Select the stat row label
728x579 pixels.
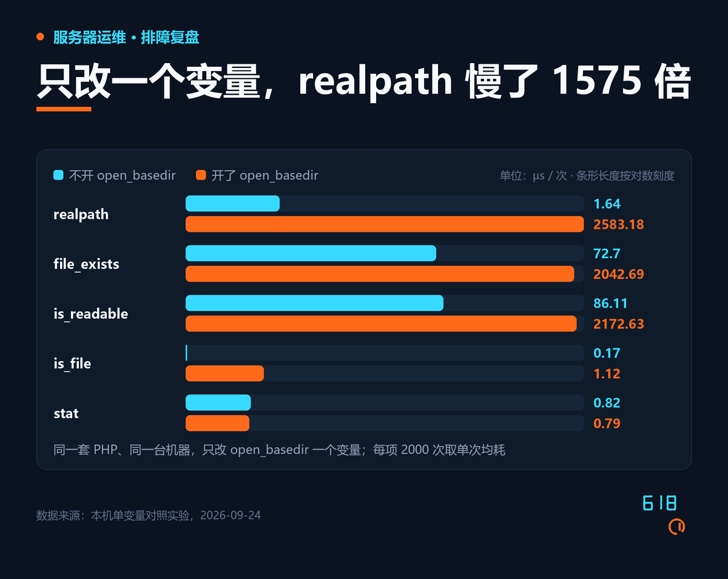66,413
